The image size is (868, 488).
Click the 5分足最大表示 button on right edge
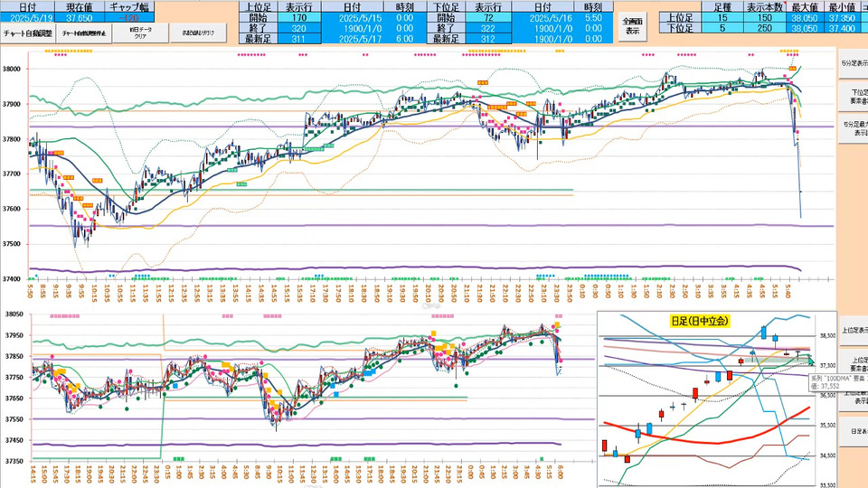pos(853,129)
